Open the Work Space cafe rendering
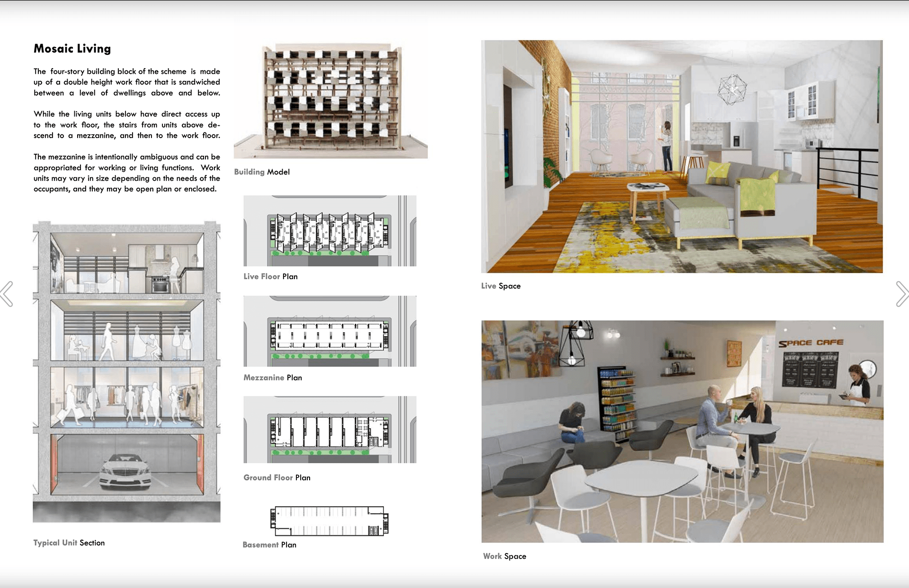Screen dimensions: 909x588 tap(682, 431)
